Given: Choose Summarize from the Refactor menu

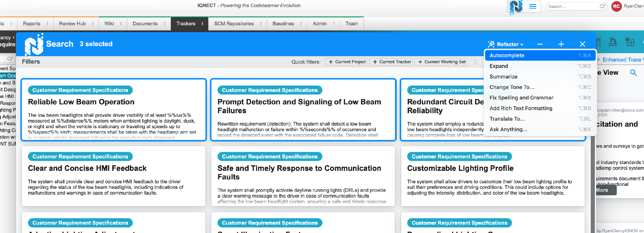Looking at the screenshot, I should click(503, 77).
